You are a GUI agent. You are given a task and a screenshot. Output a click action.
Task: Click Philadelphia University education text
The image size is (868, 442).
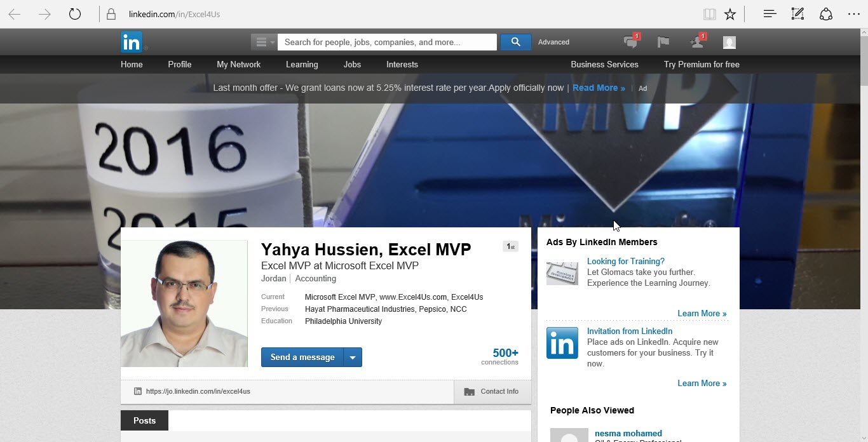pos(343,321)
